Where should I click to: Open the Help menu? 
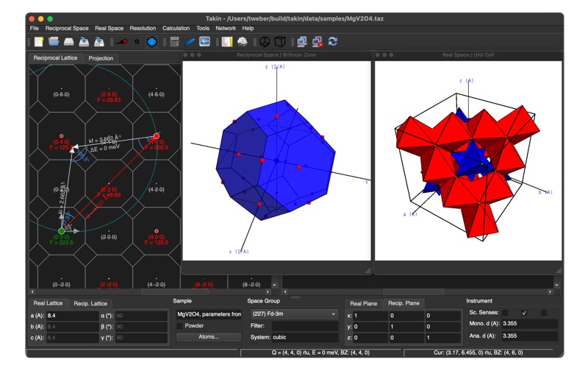click(248, 28)
